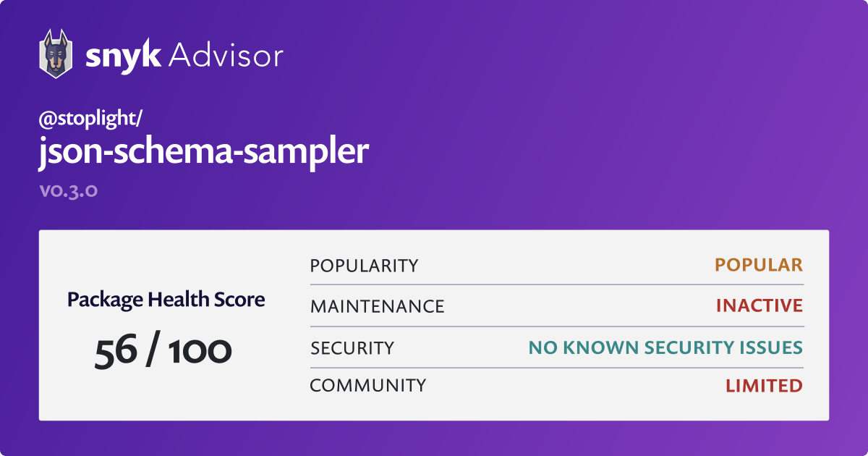This screenshot has width=868, height=456.
Task: Click the white health score card background
Action: coord(434,325)
